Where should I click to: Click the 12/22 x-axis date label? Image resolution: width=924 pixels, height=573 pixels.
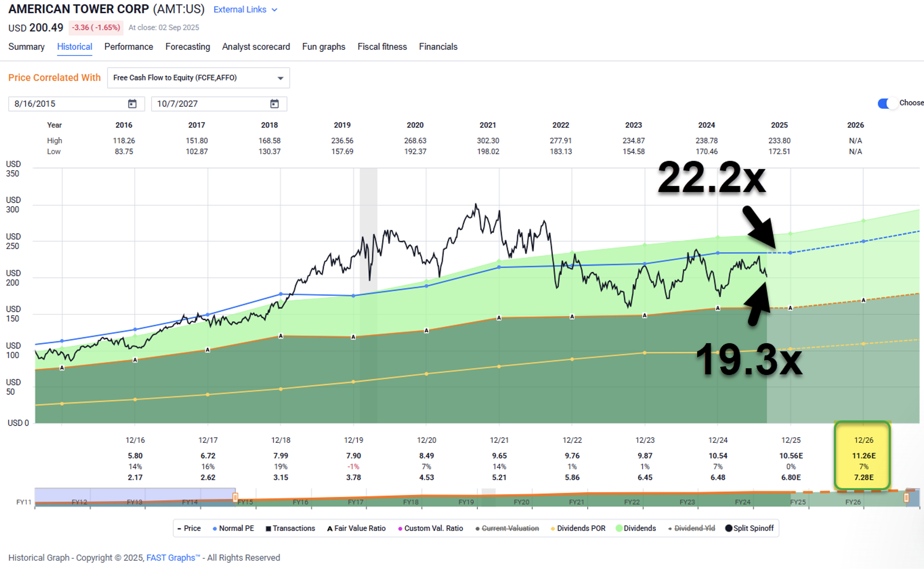coord(572,440)
